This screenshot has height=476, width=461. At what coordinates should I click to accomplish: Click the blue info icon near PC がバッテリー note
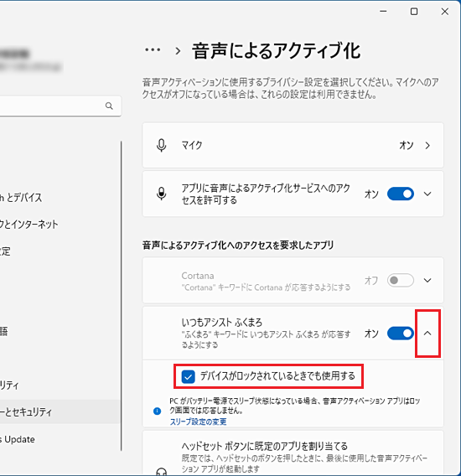click(x=157, y=411)
